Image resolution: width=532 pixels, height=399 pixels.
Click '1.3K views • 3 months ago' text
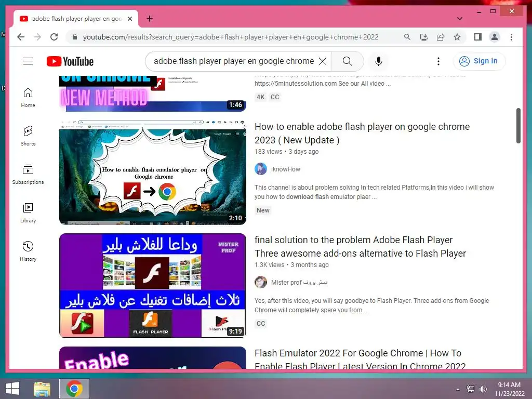[291, 265]
